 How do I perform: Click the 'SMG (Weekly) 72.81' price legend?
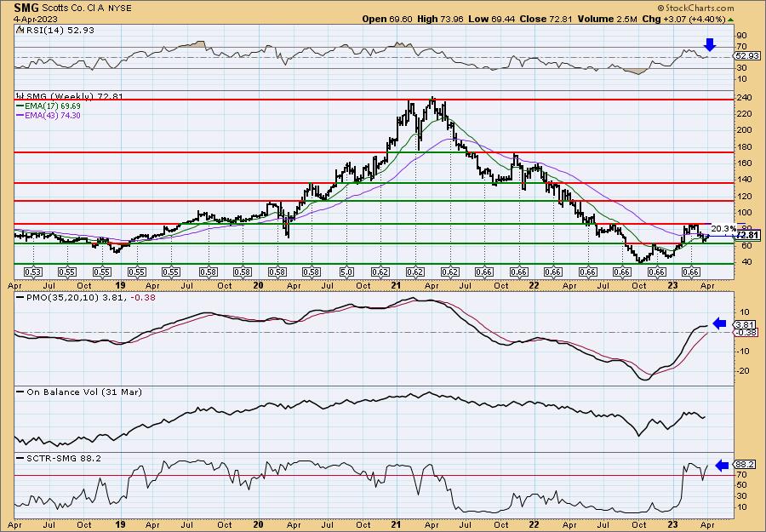(x=73, y=97)
